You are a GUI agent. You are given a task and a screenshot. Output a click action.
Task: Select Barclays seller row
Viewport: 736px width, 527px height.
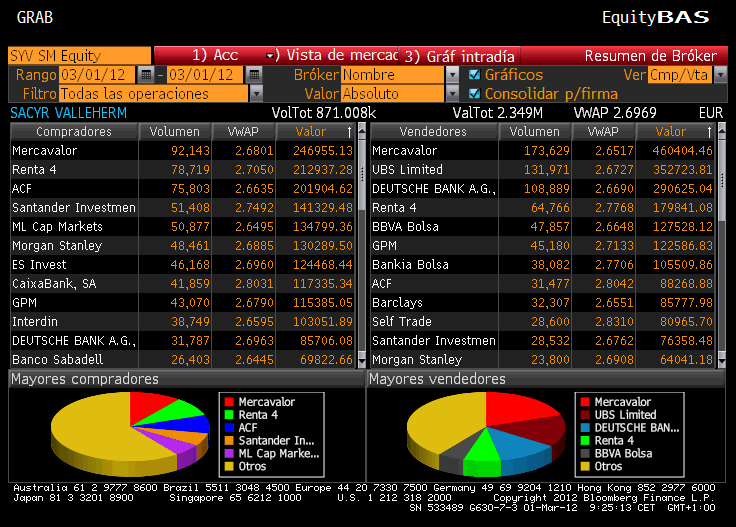pos(543,303)
